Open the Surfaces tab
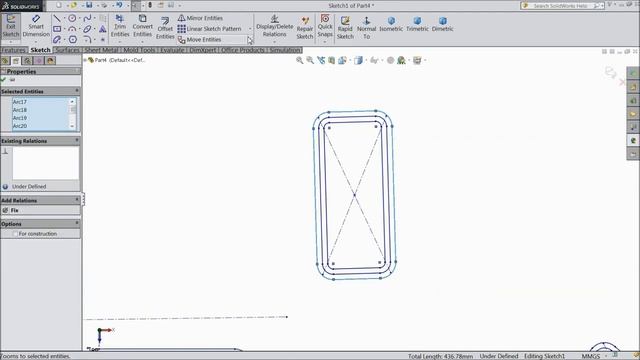The image size is (640, 360). point(67,50)
